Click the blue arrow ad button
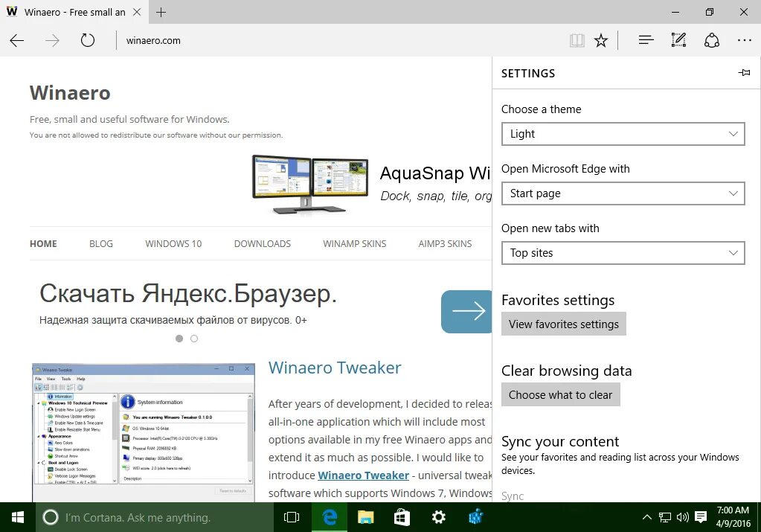This screenshot has height=532, width=761. (x=466, y=312)
